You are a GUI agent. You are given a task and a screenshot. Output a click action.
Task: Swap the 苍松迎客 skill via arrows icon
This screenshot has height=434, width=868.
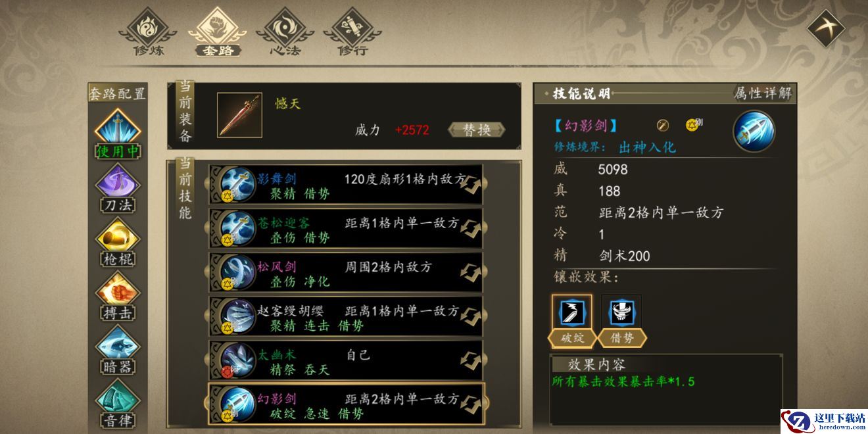point(470,228)
